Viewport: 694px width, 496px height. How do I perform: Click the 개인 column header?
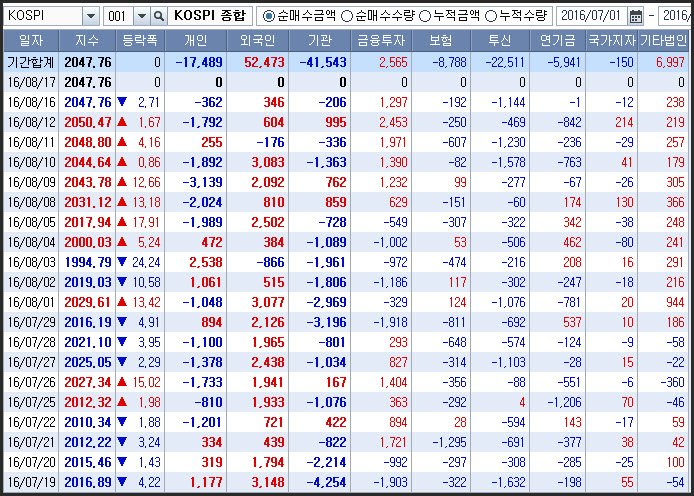(196, 41)
